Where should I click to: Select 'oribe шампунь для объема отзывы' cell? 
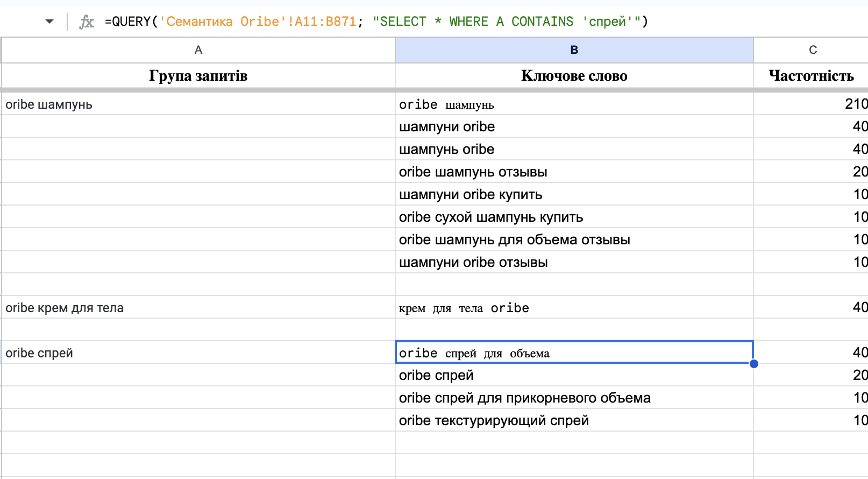click(574, 240)
